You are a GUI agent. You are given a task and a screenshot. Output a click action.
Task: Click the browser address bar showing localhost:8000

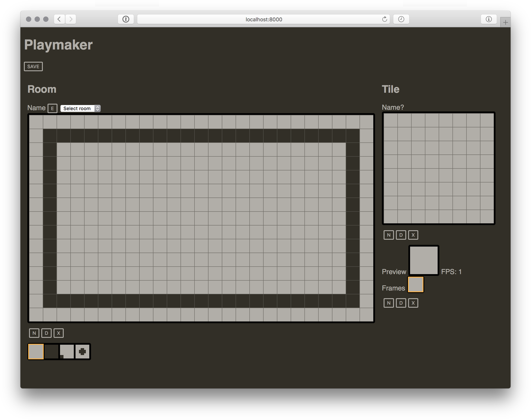pyautogui.click(x=264, y=19)
